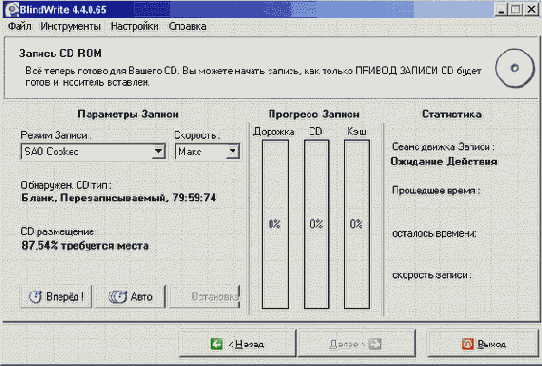The image size is (542, 366).
Task: Start writing with the Вперёд! button
Action: click(x=56, y=297)
